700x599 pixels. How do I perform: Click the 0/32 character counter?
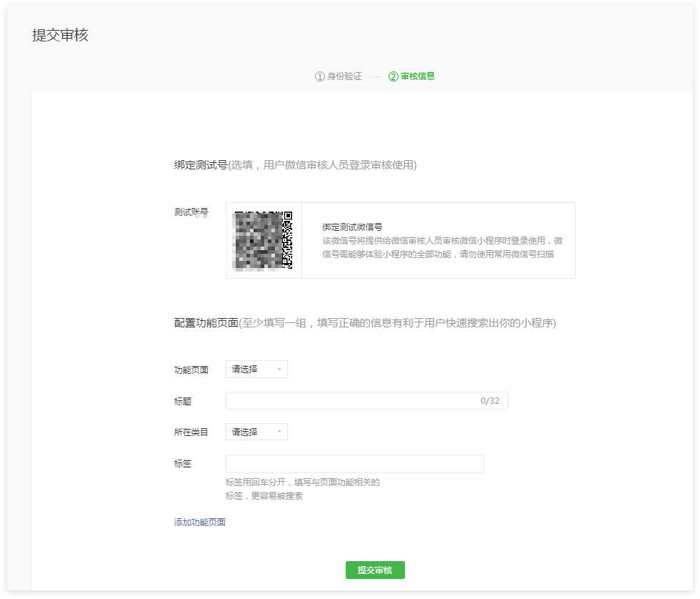[x=492, y=400]
